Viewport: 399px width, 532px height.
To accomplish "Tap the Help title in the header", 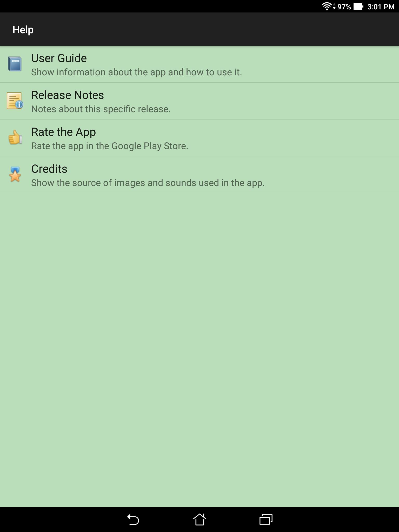I will coord(23,30).
